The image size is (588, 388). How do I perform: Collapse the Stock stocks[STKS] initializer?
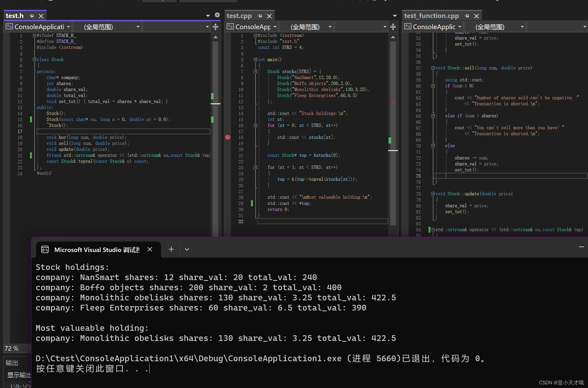pyautogui.click(x=255, y=72)
